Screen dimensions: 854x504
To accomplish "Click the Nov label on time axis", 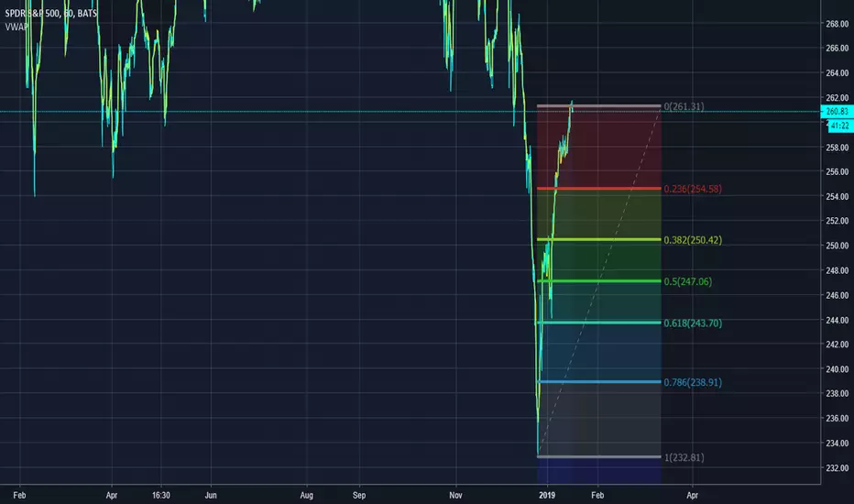I will coord(456,495).
